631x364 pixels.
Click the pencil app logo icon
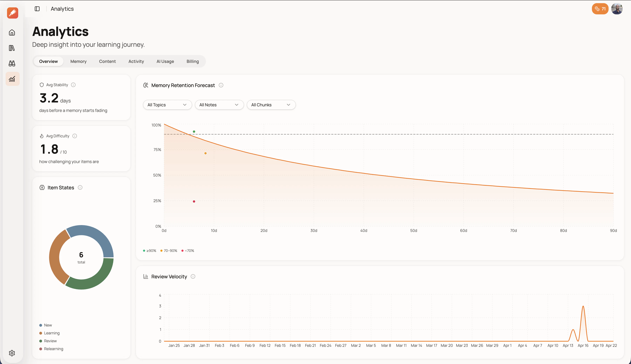pyautogui.click(x=12, y=13)
